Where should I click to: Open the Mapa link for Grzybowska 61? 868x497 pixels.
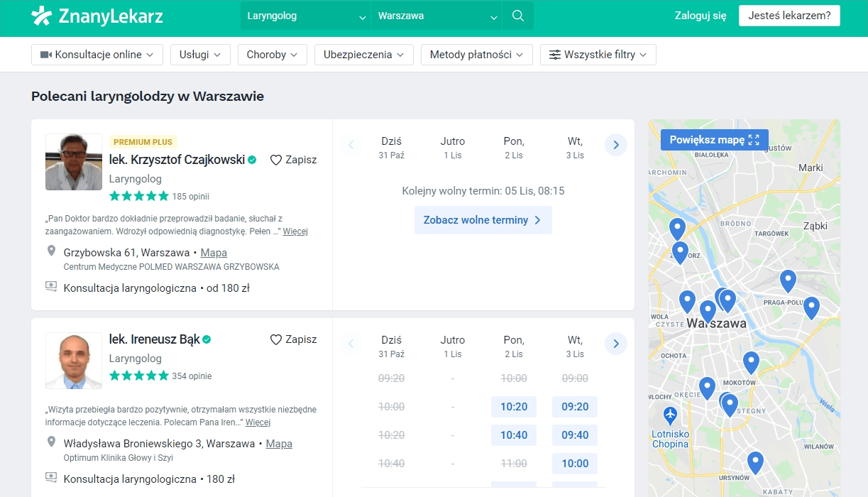[x=214, y=253]
